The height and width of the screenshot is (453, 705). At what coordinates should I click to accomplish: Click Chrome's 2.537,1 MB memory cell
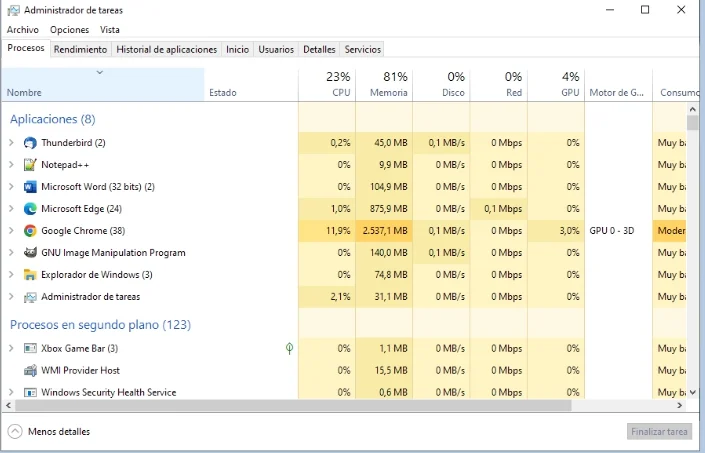(384, 231)
